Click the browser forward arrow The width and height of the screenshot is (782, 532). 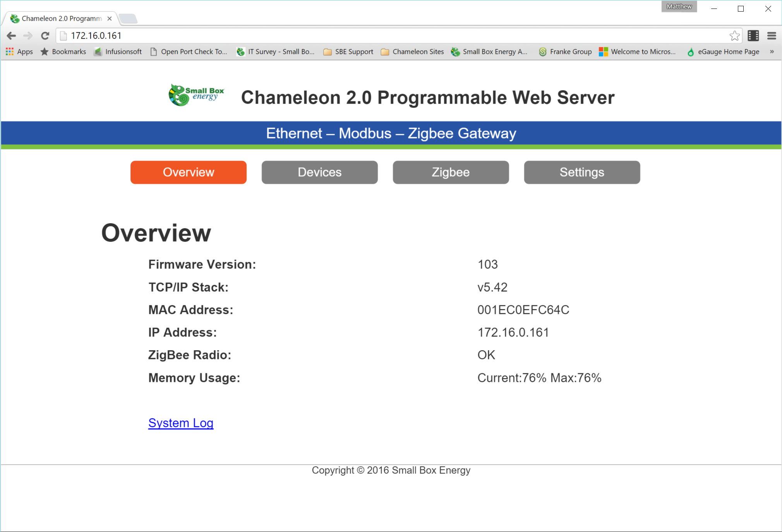pyautogui.click(x=28, y=36)
